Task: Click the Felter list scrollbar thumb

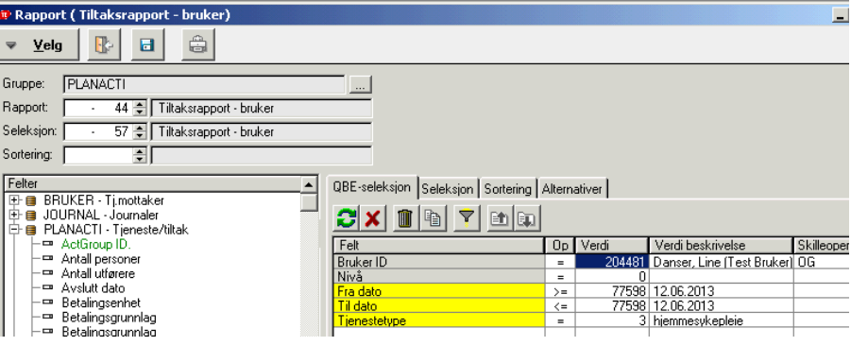Action: tap(309, 202)
